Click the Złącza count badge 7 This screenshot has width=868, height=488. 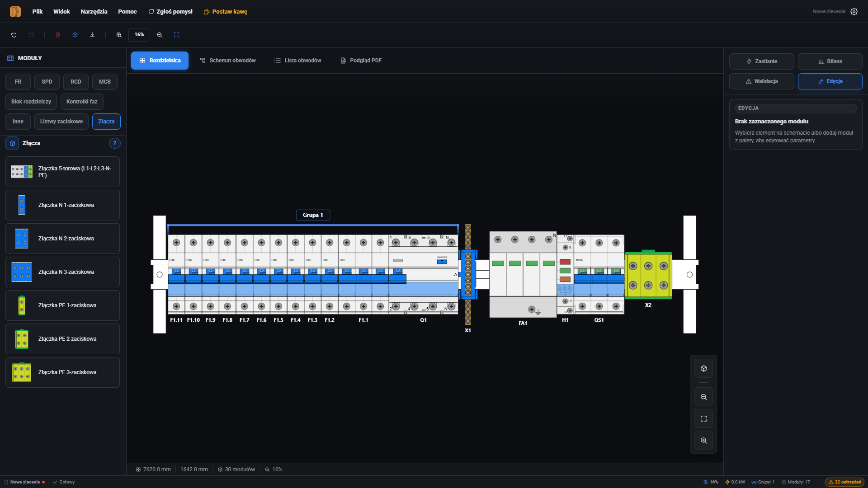(x=115, y=143)
